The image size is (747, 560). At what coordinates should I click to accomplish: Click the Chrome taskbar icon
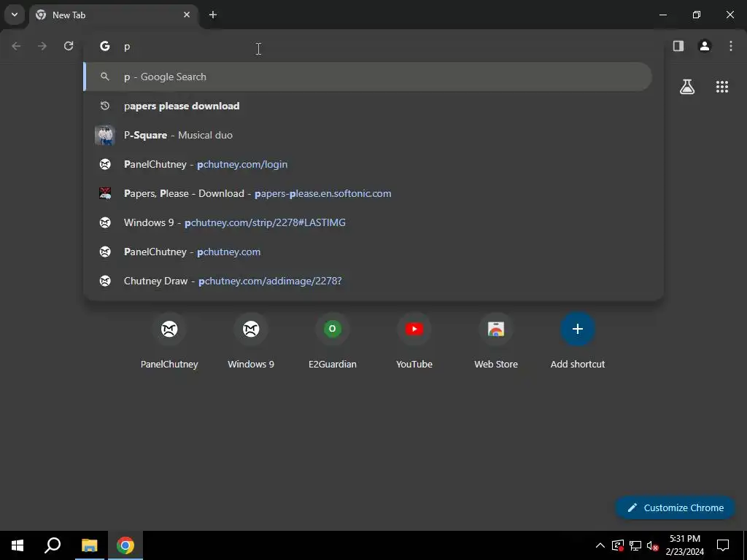(x=125, y=545)
